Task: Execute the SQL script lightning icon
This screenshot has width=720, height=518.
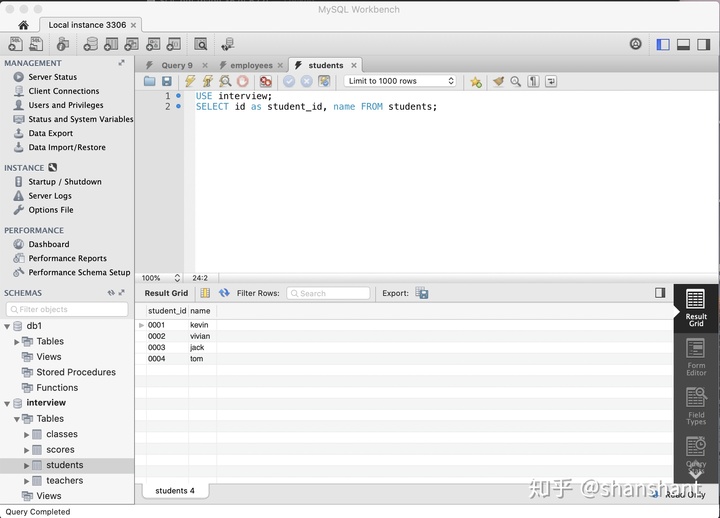Action: pos(190,81)
